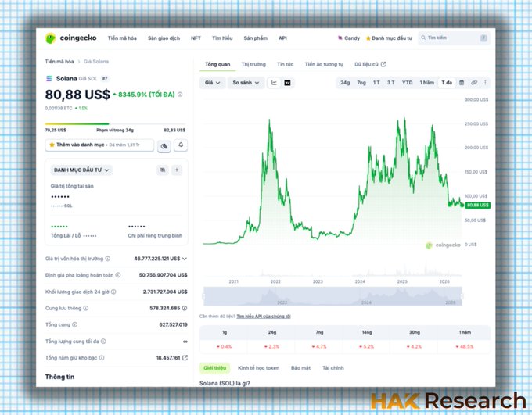Open chart three-dot more options
The image size is (532, 415).
pos(485,83)
